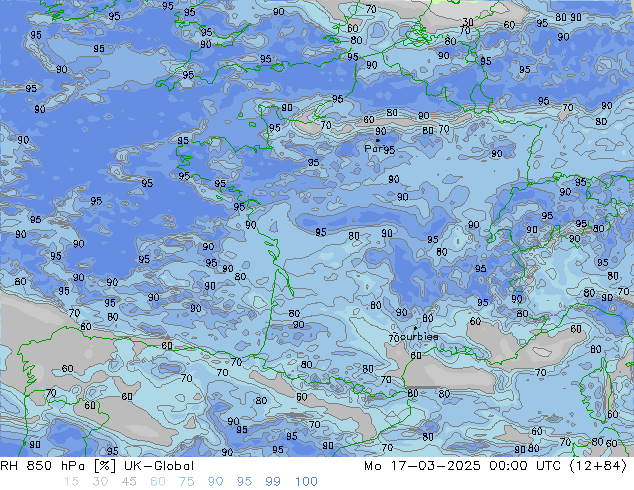The width and height of the screenshot is (634, 490).
Task: Select the 45 value in the legend
Action: (129, 482)
